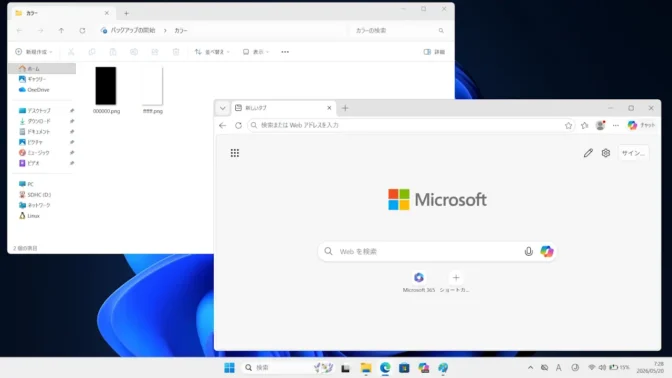The width and height of the screenshot is (672, 378).
Task: Click the カラーの検索 search box in Explorer
Action: [399, 30]
